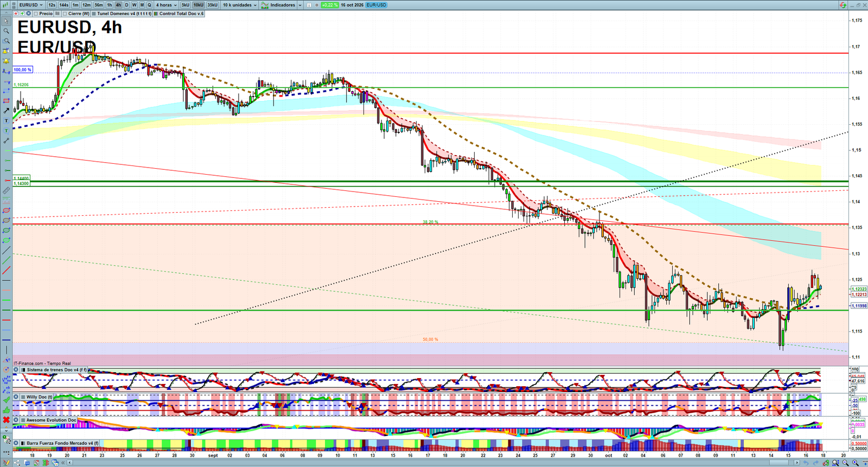This screenshot has height=467, width=868.
Task: Switch to the 1m timeframe
Action: (x=75, y=5)
